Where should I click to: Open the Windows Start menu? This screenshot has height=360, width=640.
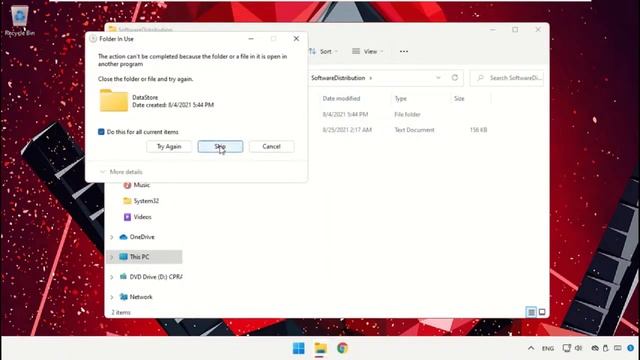click(299, 348)
